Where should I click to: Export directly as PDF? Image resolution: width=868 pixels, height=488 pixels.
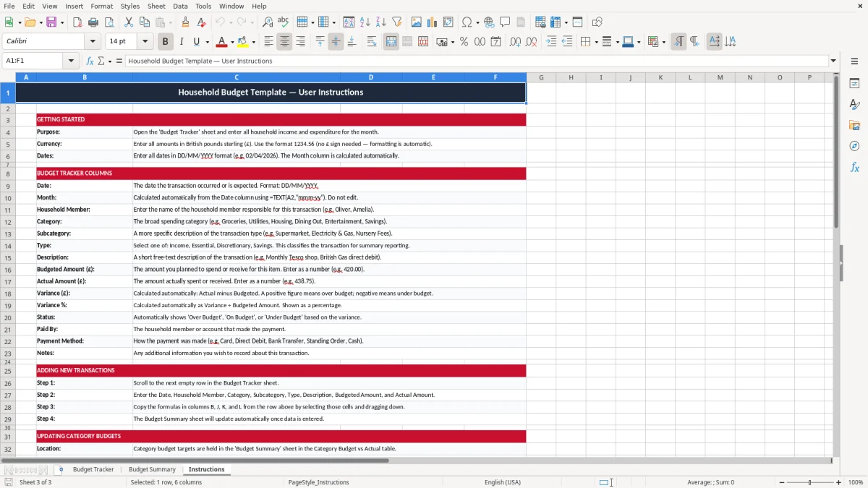point(77,22)
